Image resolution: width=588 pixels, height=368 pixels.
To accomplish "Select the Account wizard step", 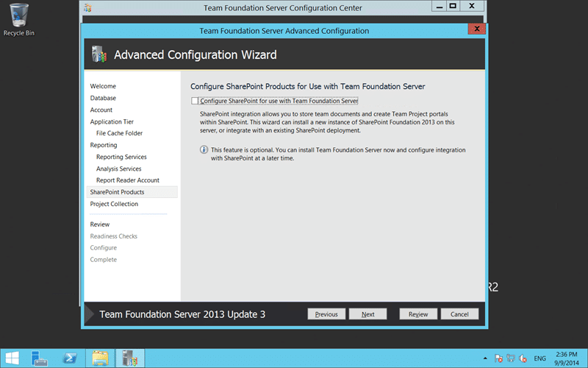I will (101, 110).
